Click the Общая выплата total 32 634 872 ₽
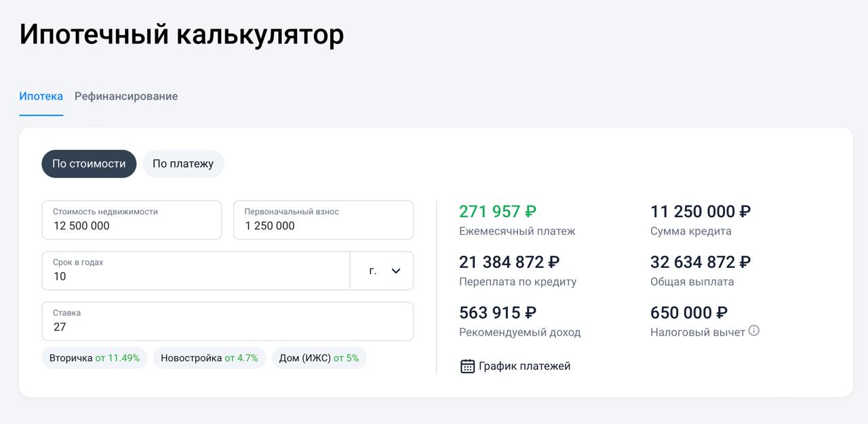This screenshot has height=424, width=868. pos(701,263)
